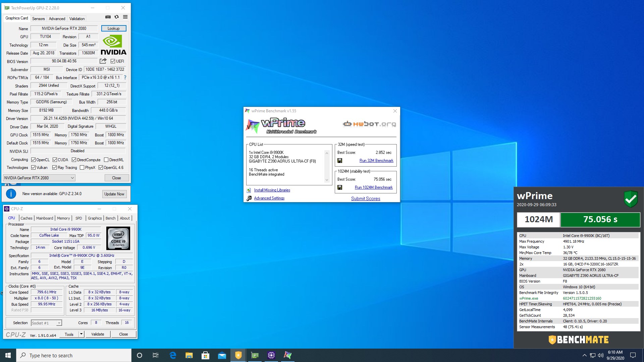
Task: Open CPU-Z Mainboard tab
Action: point(45,218)
